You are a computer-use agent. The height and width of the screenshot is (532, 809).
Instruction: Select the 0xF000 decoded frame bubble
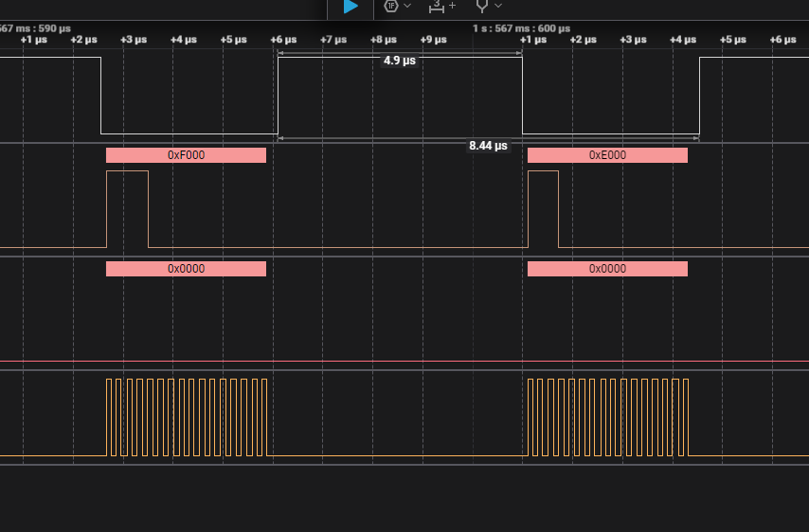(x=186, y=155)
